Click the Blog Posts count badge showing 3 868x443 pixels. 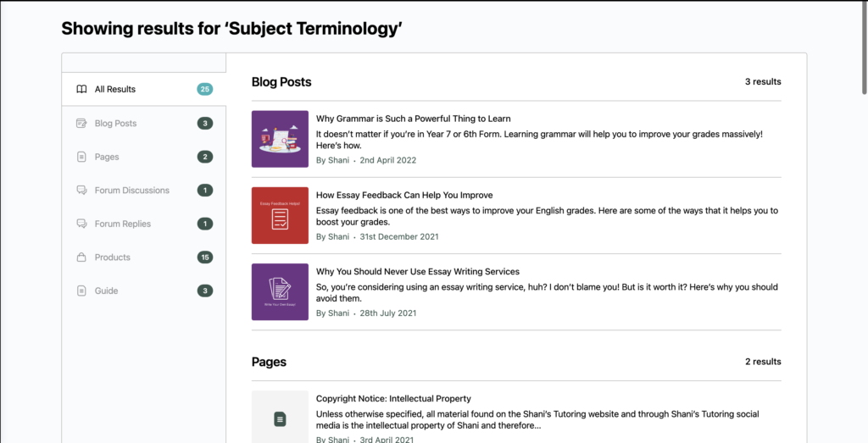[x=204, y=123]
